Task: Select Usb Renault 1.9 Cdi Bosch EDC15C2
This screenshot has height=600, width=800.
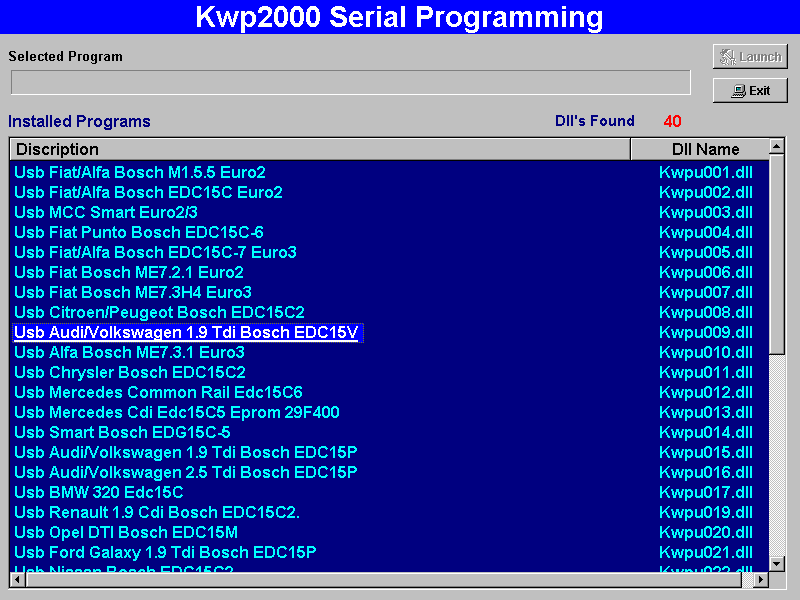Action: coord(157,512)
